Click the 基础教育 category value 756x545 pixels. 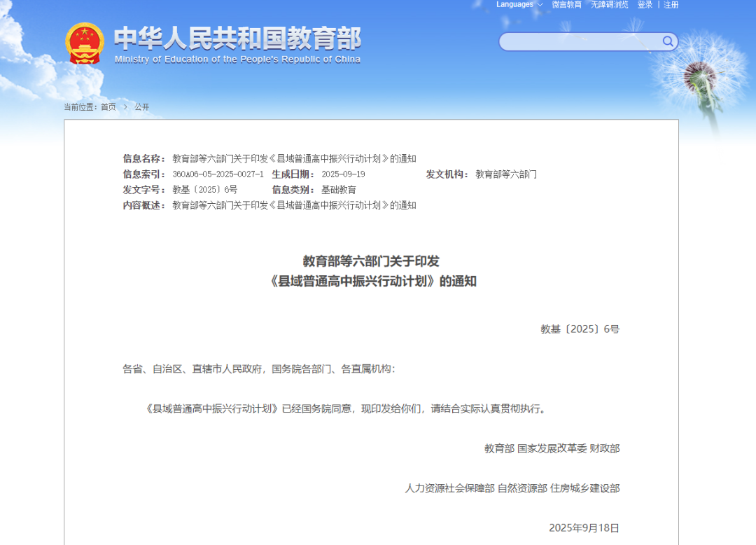tap(339, 190)
